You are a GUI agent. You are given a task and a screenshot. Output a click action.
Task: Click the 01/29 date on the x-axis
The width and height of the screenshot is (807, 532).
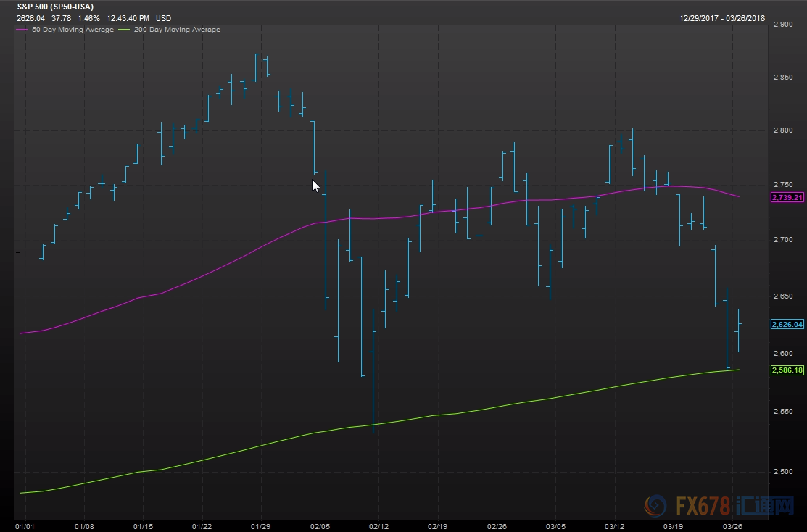(261, 525)
